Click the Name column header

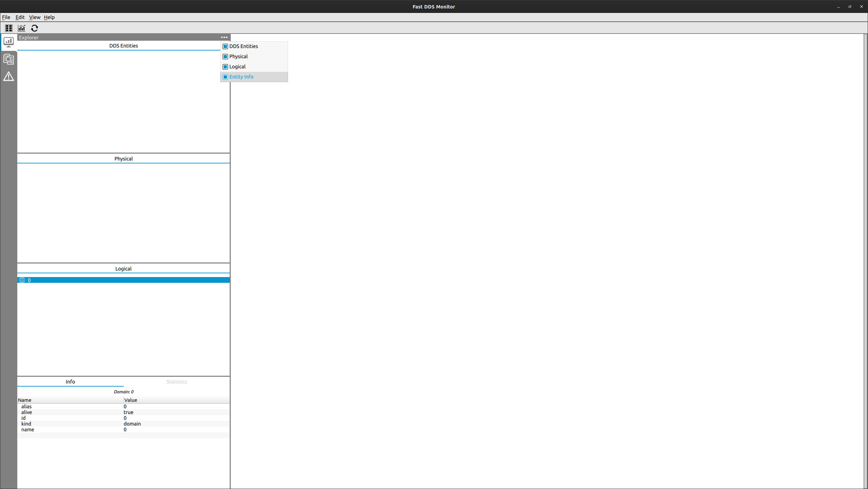click(70, 400)
